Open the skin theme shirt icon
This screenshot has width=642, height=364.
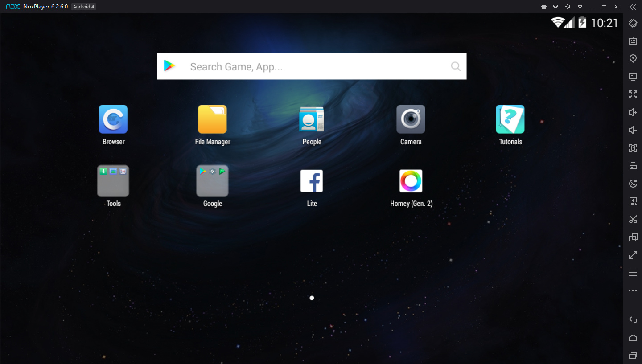click(543, 7)
